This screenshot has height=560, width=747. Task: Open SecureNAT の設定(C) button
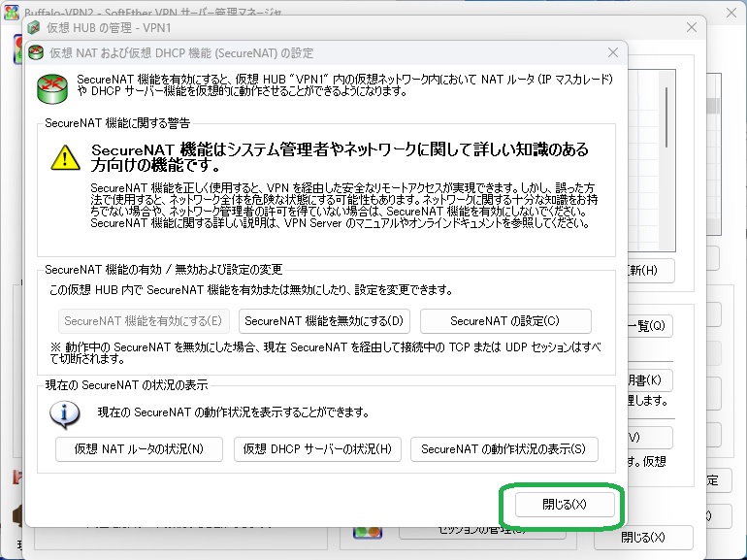pos(505,320)
